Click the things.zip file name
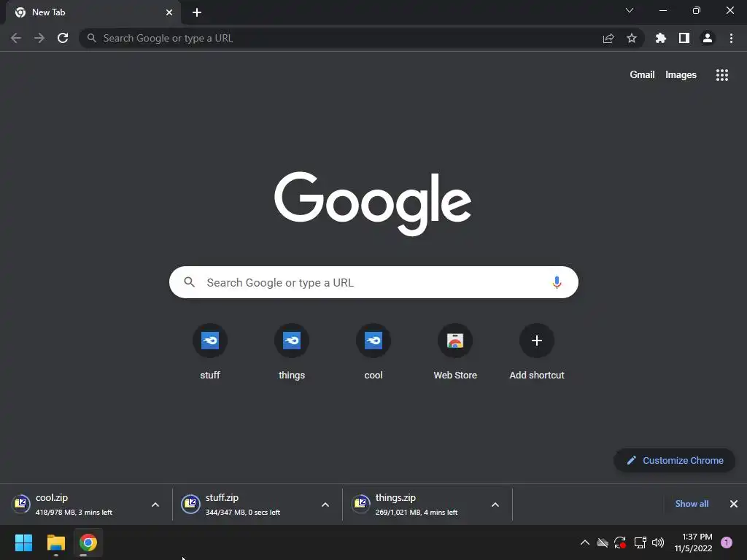Image resolution: width=747 pixels, height=560 pixels. click(x=395, y=497)
